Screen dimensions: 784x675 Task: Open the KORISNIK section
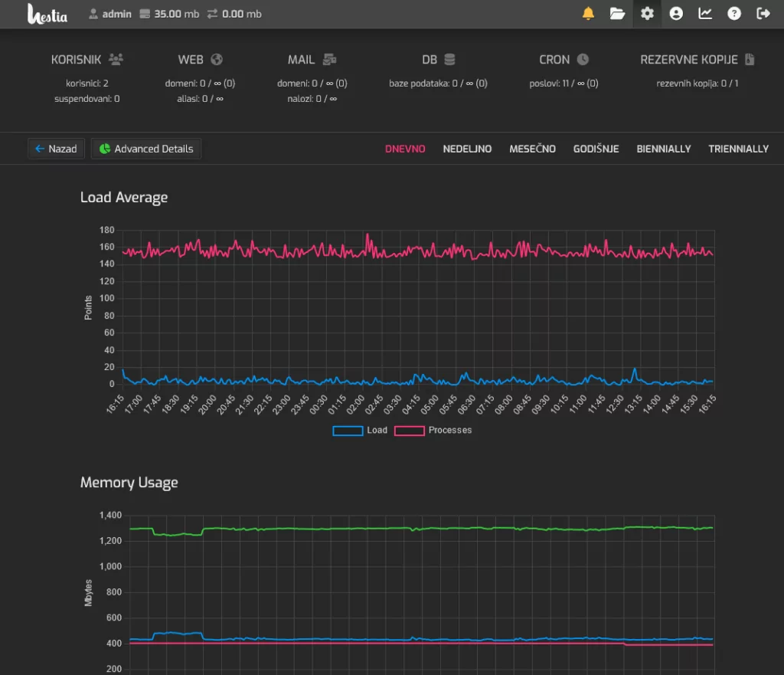tap(87, 60)
